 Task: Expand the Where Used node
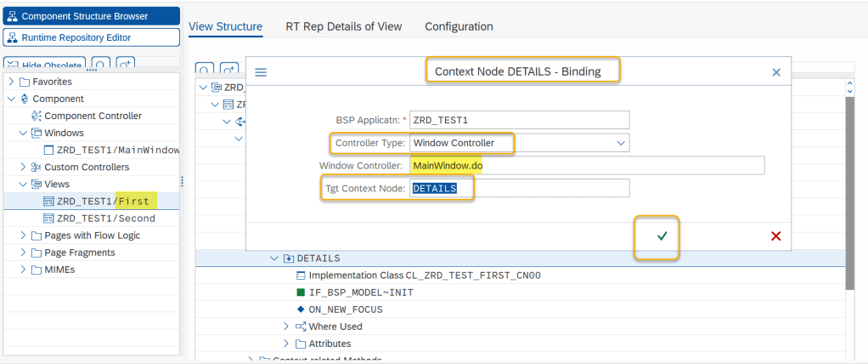tap(286, 326)
